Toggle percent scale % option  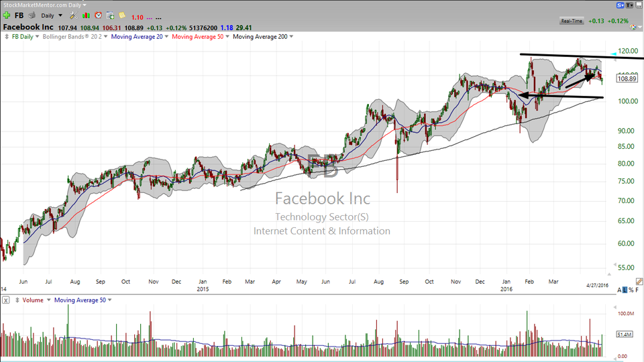click(x=631, y=290)
